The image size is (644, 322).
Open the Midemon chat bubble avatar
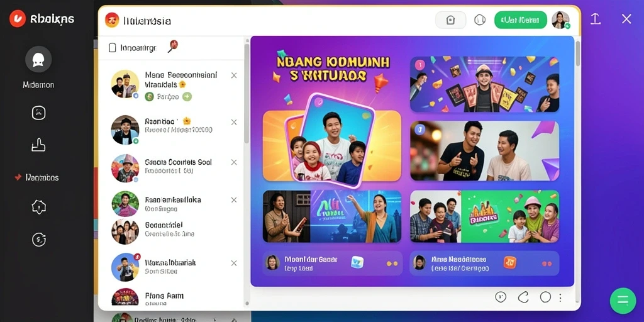38,59
